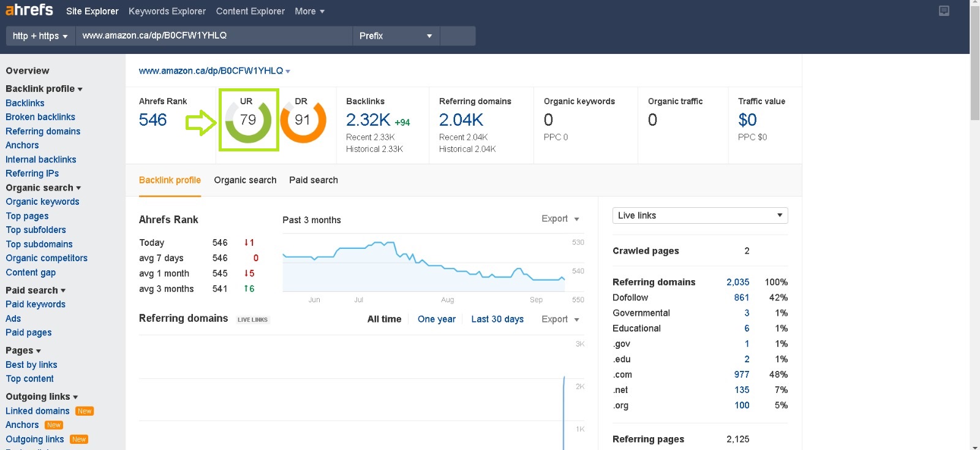The image size is (980, 450).
Task: Click the New badge beside Linked domains
Action: (85, 411)
